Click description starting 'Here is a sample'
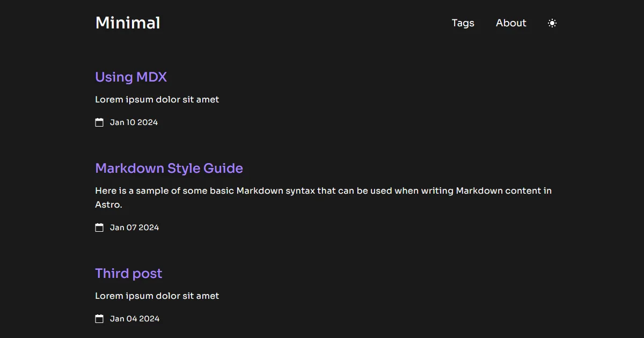The width and height of the screenshot is (644, 338). pyautogui.click(x=161, y=191)
